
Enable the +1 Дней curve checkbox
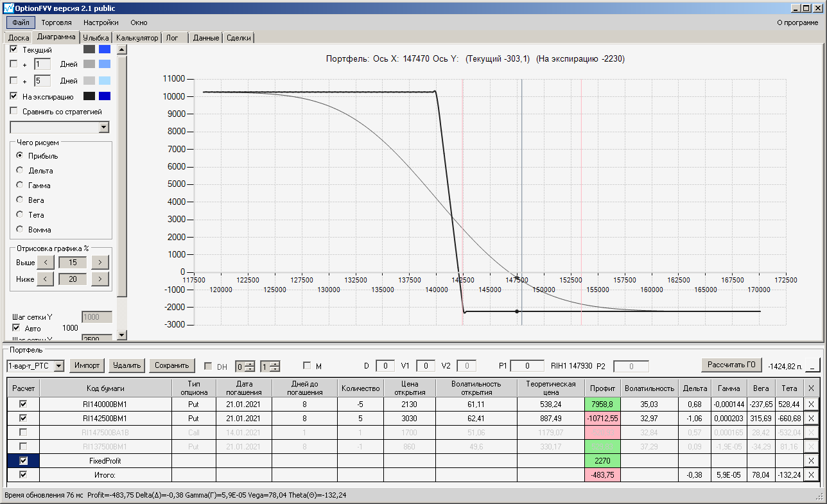(x=13, y=64)
